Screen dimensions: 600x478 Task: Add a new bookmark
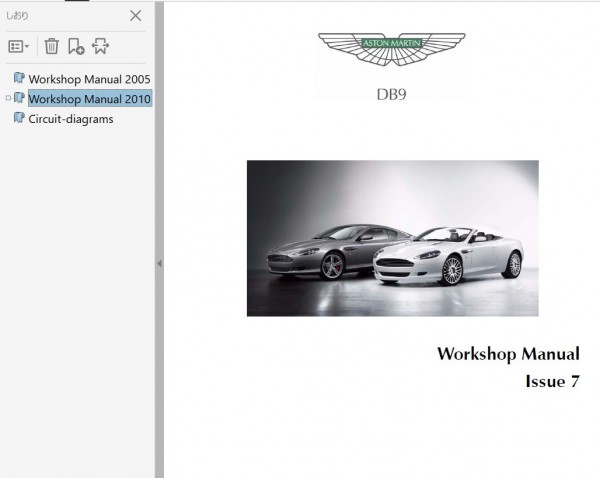click(x=76, y=46)
